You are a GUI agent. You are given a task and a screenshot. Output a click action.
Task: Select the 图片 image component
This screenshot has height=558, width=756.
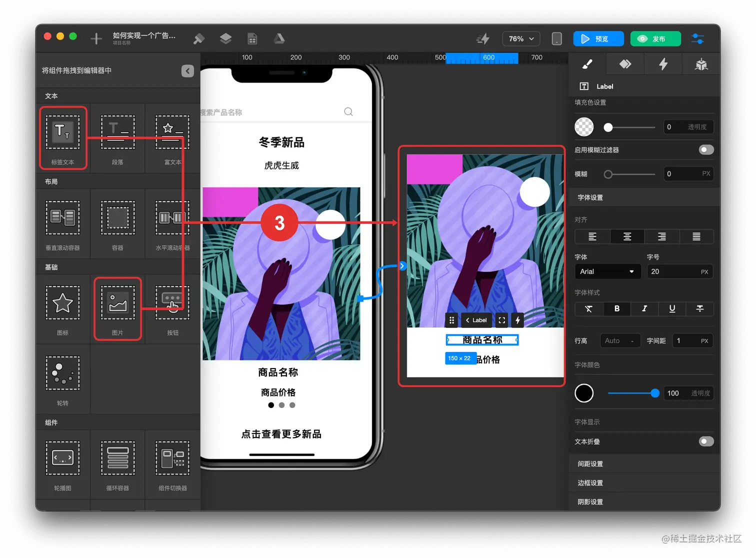click(117, 308)
